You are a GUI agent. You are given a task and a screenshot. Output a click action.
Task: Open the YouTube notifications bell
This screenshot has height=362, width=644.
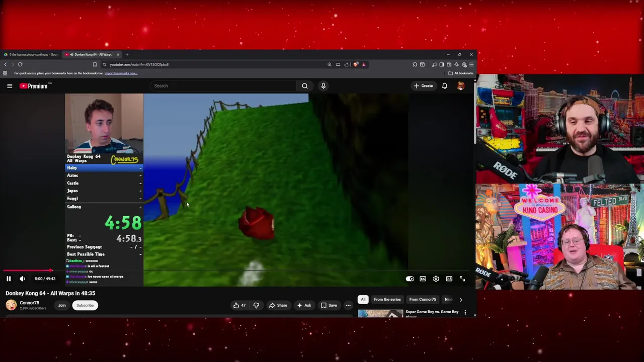(x=445, y=86)
